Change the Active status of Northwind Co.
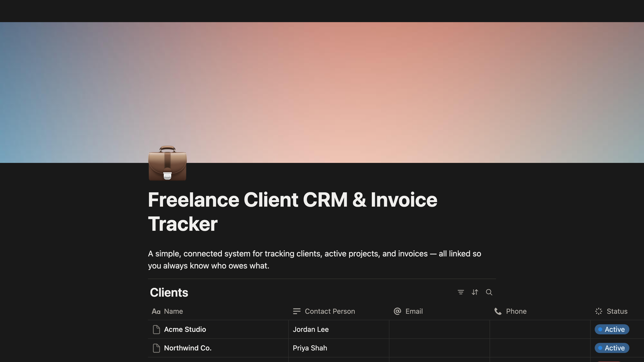Viewport: 644px width, 362px height. pos(612,348)
